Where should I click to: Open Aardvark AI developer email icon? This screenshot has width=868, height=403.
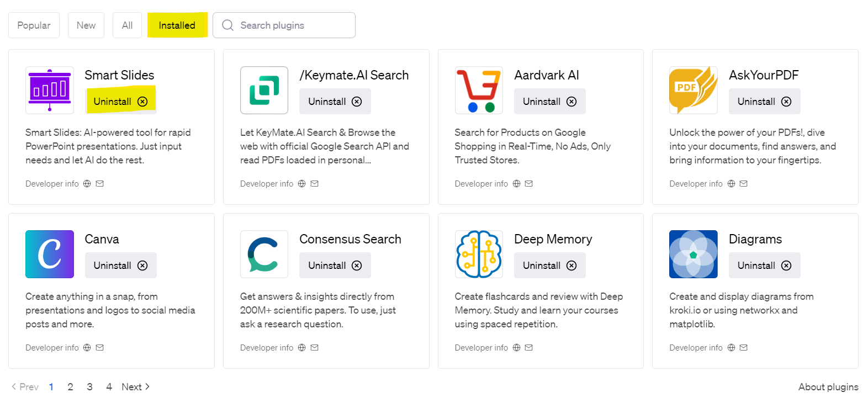[529, 184]
